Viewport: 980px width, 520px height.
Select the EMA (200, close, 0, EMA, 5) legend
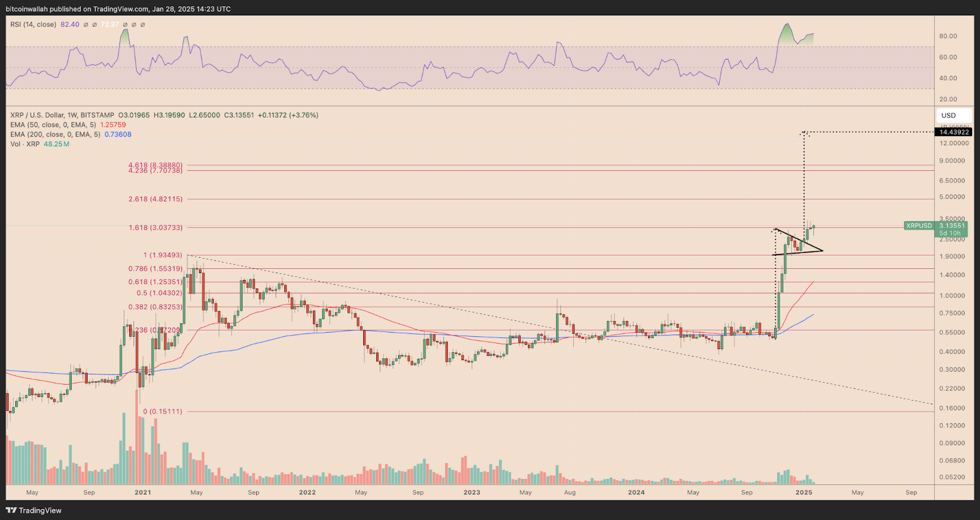(56, 135)
